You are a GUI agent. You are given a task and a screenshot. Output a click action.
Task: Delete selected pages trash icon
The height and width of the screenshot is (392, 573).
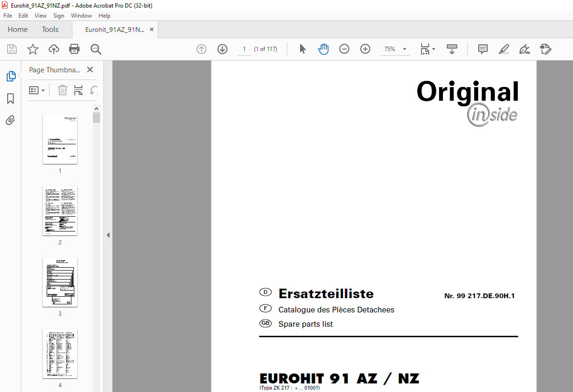coord(62,90)
